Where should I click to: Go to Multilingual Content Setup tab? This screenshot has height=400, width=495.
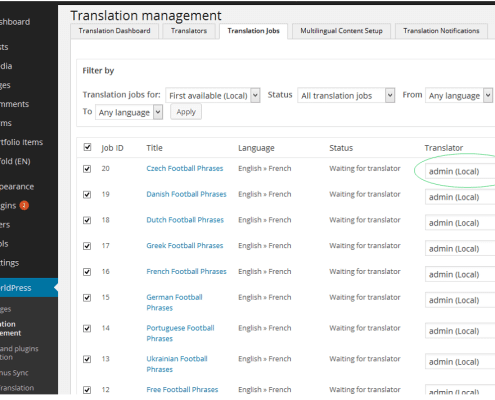pyautogui.click(x=341, y=31)
